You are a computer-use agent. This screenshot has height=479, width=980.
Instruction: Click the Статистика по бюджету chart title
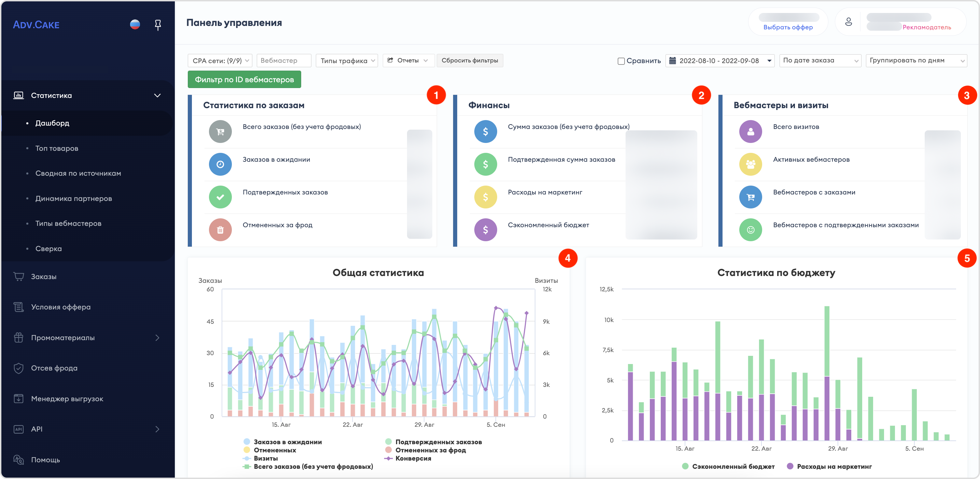point(776,273)
